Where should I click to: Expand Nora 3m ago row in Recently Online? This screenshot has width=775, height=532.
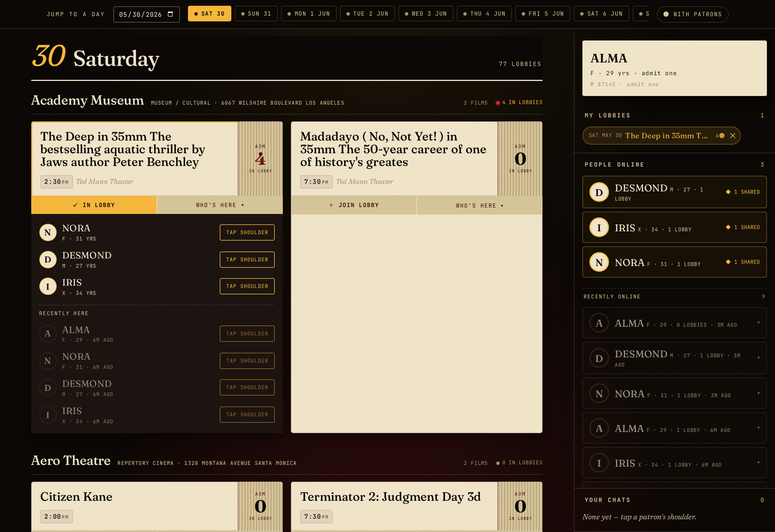click(759, 393)
